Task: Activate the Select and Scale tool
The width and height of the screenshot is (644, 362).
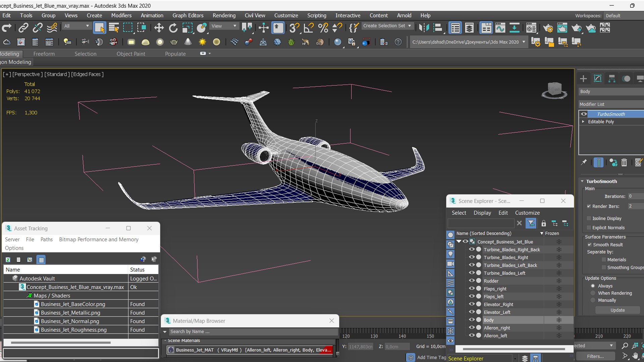Action: [x=187, y=28]
